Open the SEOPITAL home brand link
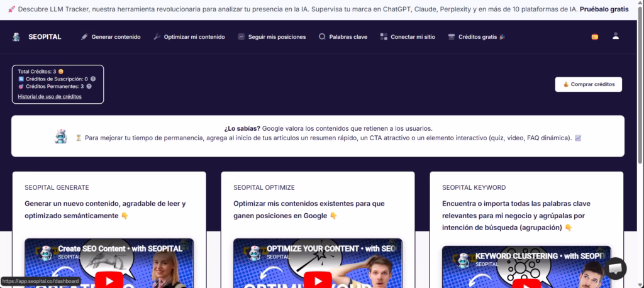The width and height of the screenshot is (644, 288). coord(45,37)
